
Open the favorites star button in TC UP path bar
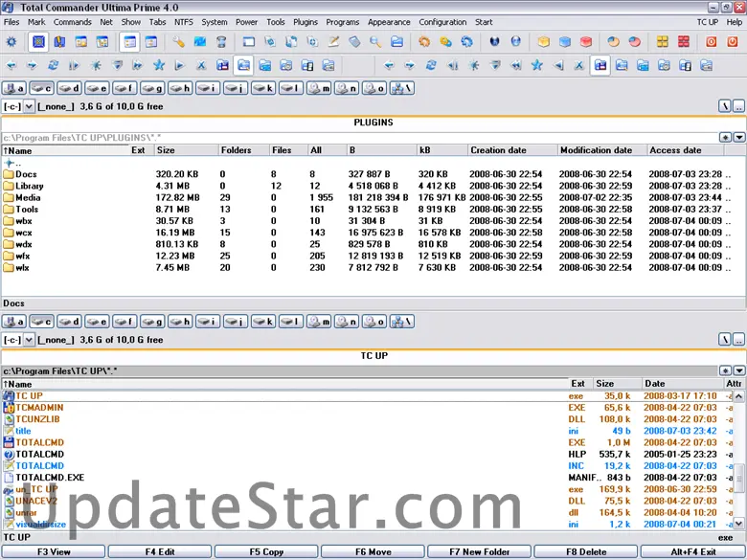[725, 370]
